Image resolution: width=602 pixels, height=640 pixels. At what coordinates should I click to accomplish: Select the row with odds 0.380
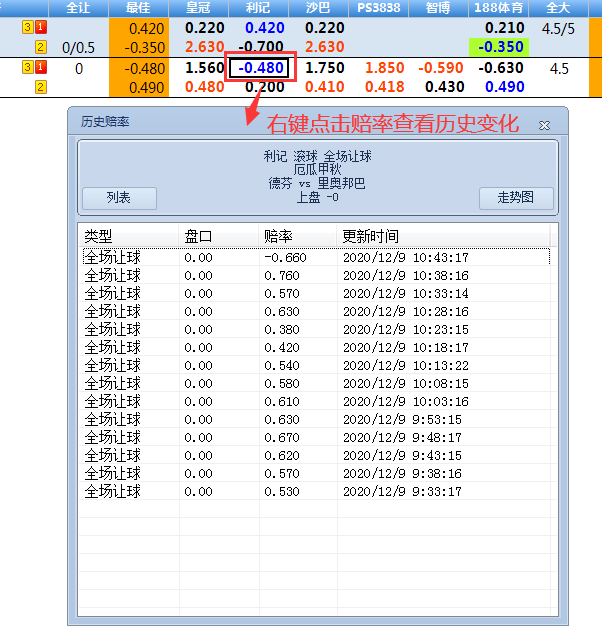click(316, 329)
